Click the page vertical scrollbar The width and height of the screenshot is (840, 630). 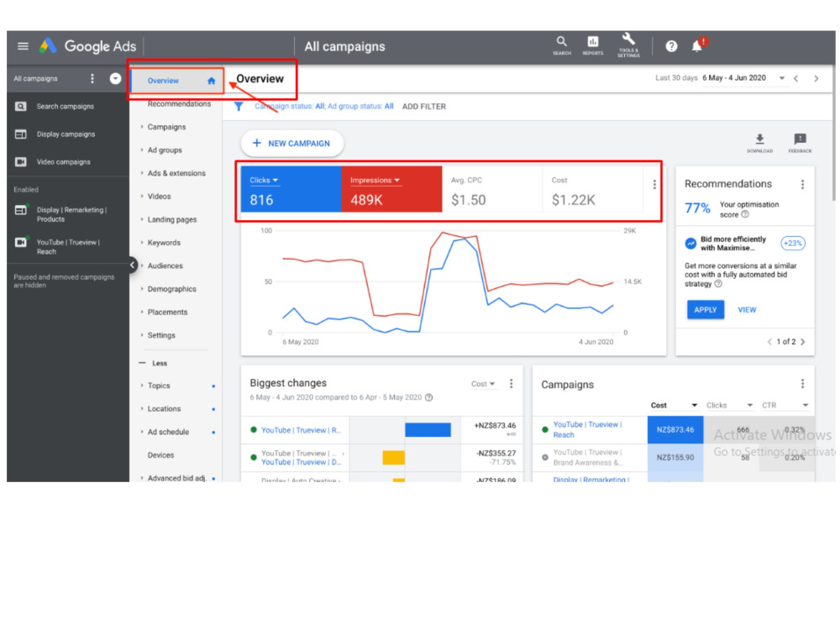tap(832, 134)
